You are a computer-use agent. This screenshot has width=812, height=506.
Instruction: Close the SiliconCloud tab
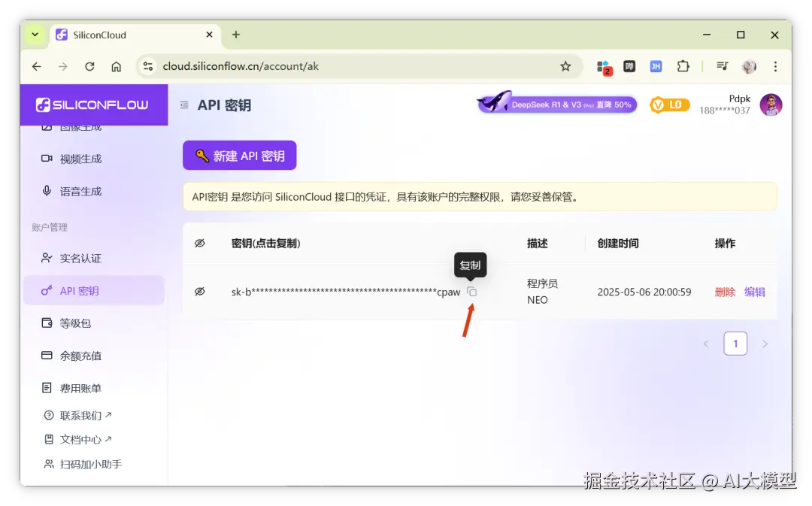[x=209, y=35]
